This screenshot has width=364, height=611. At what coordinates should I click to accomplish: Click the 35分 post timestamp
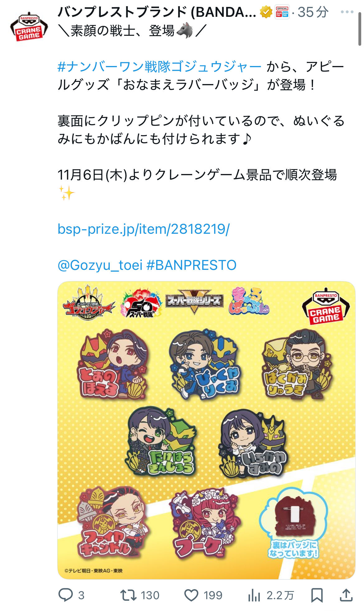313,12
